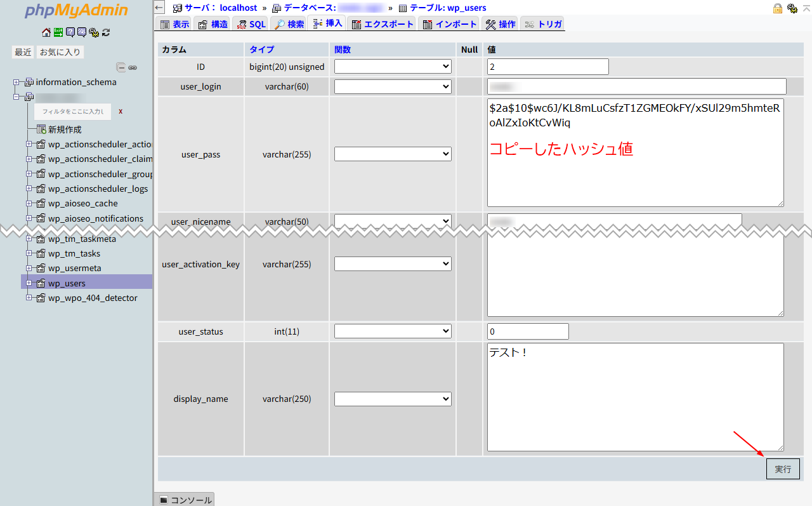Open page settings gear icon at top right
The height and width of the screenshot is (506, 812).
click(792, 8)
